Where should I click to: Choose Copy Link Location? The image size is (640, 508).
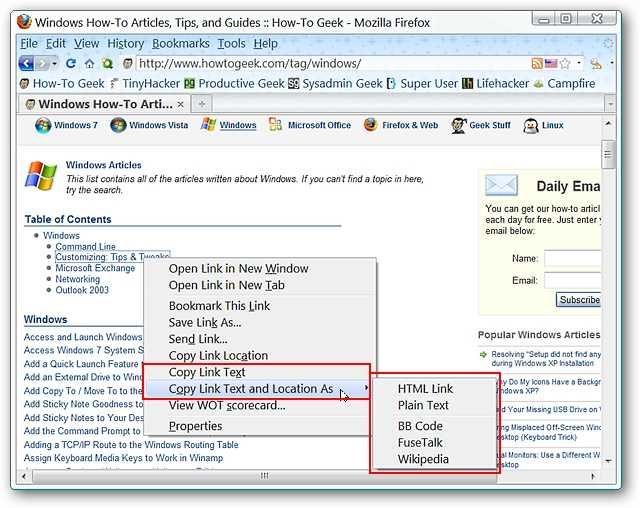[260, 356]
